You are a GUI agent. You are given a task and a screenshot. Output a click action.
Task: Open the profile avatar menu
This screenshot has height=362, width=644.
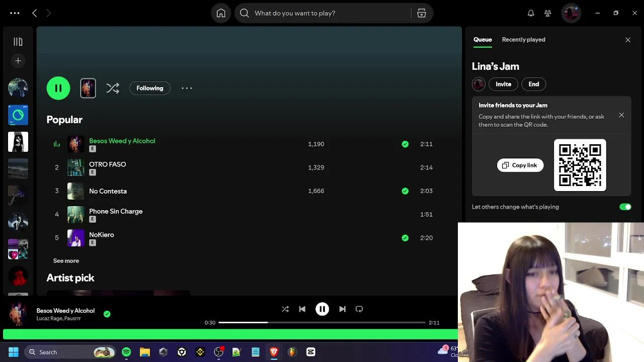pyautogui.click(x=571, y=13)
